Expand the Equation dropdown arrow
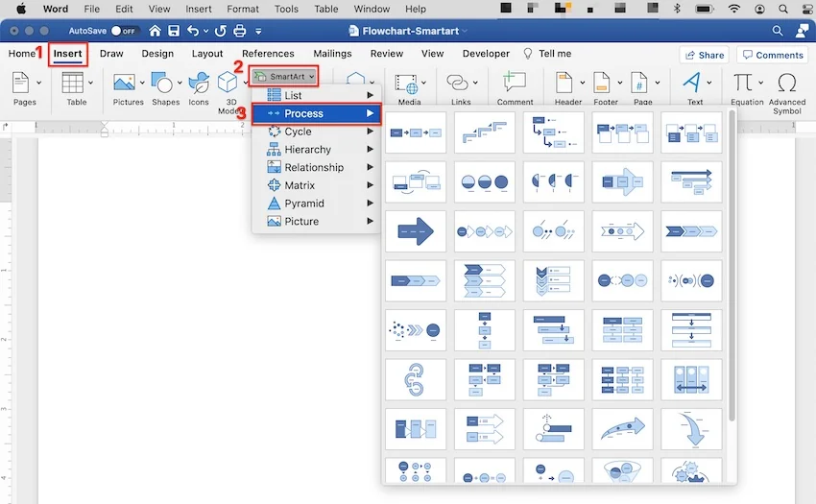 (760, 83)
